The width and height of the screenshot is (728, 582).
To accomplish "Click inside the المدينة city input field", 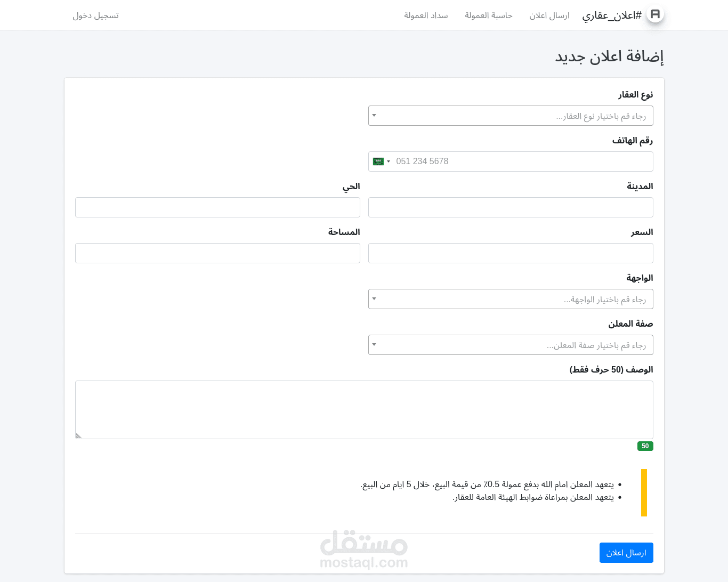I will [510, 207].
